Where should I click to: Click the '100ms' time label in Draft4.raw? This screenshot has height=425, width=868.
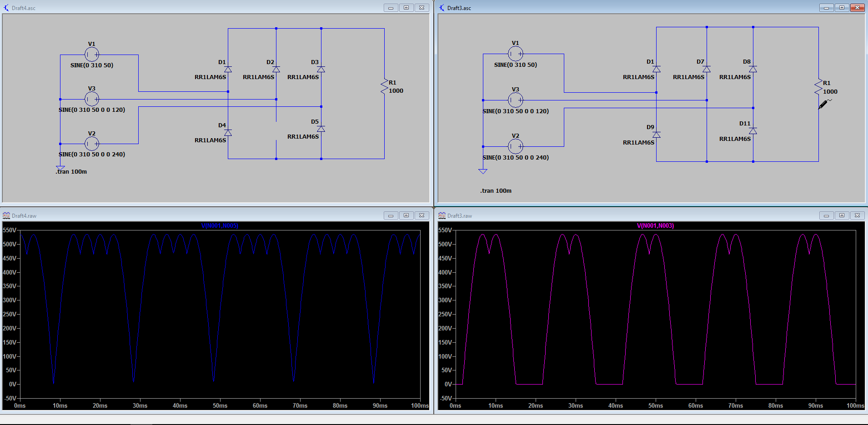420,406
